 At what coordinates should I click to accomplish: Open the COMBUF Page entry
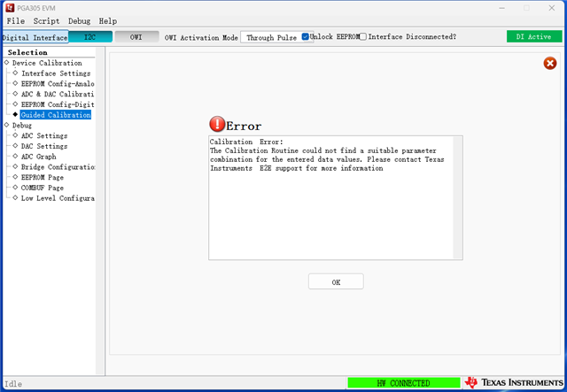click(x=43, y=188)
